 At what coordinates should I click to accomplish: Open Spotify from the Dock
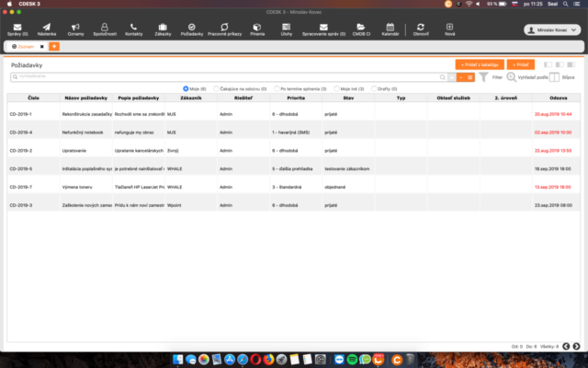click(352, 360)
